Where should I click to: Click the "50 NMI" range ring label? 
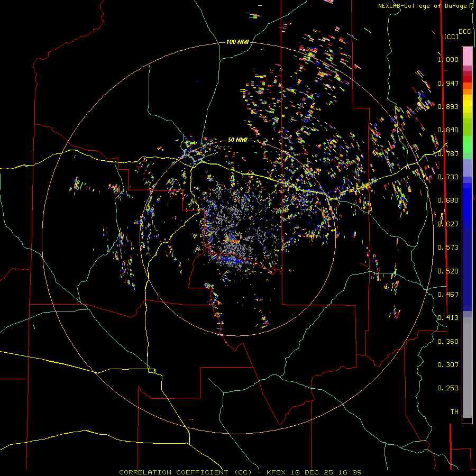coord(237,140)
